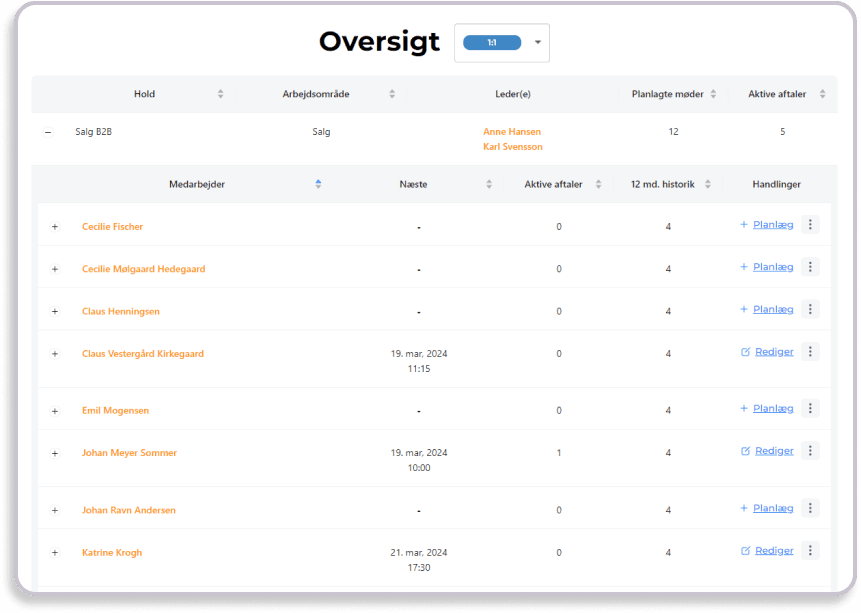Collapse the Salg B2B team row
861x613 pixels.
coord(48,132)
